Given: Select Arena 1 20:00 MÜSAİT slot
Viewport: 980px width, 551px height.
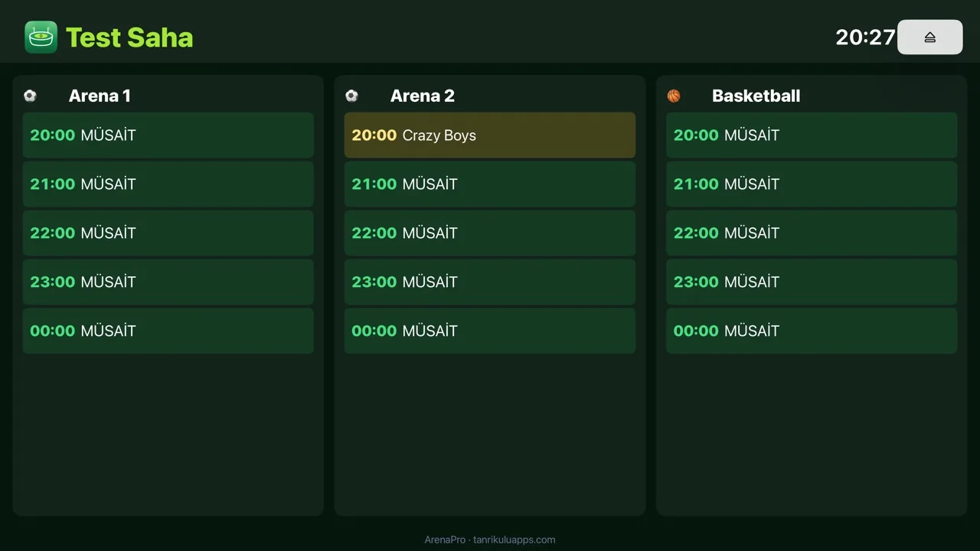Looking at the screenshot, I should click(x=168, y=135).
